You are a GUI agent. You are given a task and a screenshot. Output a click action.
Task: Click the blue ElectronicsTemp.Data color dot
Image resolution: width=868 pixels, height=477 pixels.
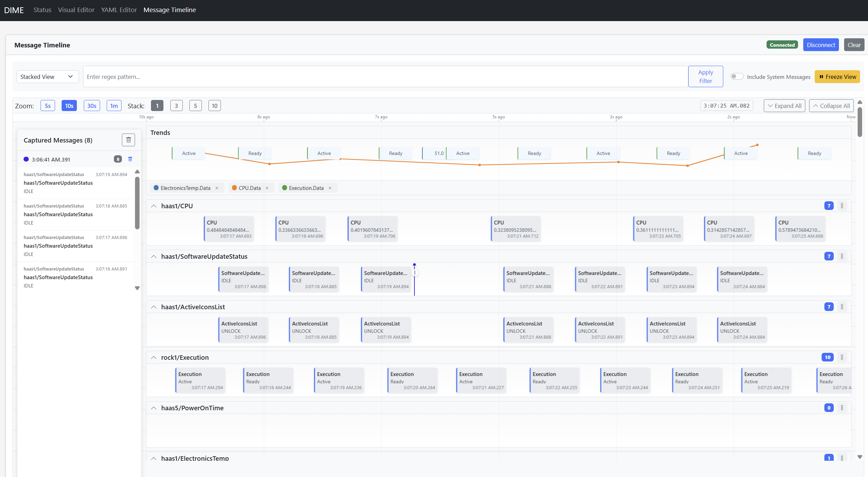156,188
